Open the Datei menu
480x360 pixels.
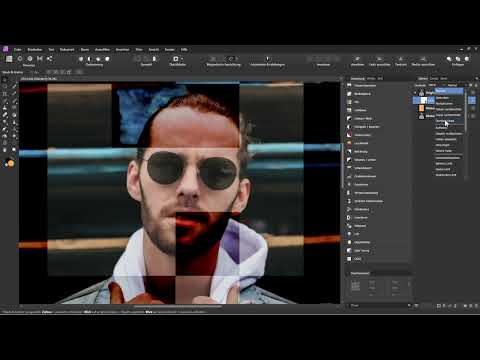[18, 50]
